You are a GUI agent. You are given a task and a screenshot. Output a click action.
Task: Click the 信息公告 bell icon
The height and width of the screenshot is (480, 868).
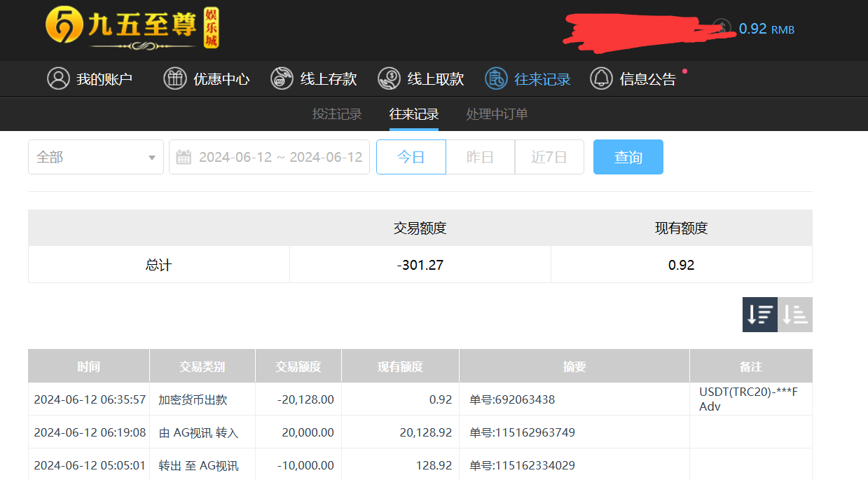pos(601,78)
